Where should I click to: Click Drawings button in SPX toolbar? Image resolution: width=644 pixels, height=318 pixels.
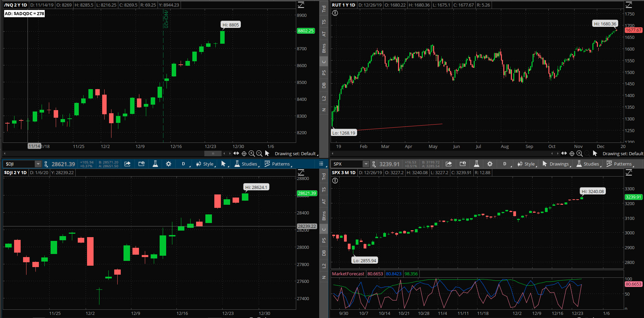coord(556,164)
